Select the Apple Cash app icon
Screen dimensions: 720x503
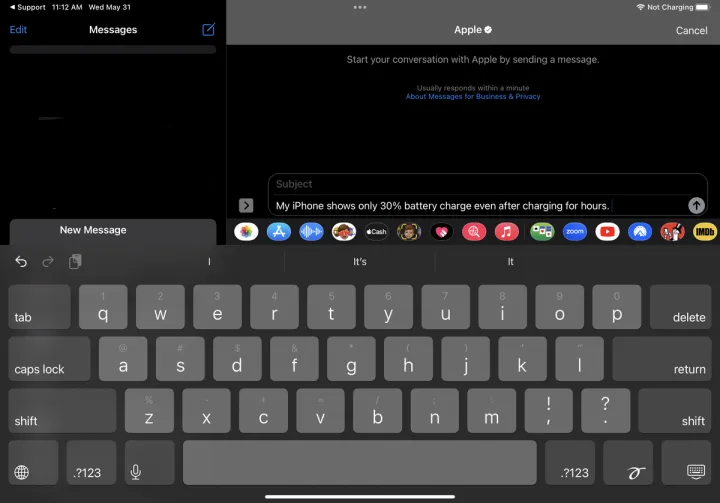click(x=376, y=231)
